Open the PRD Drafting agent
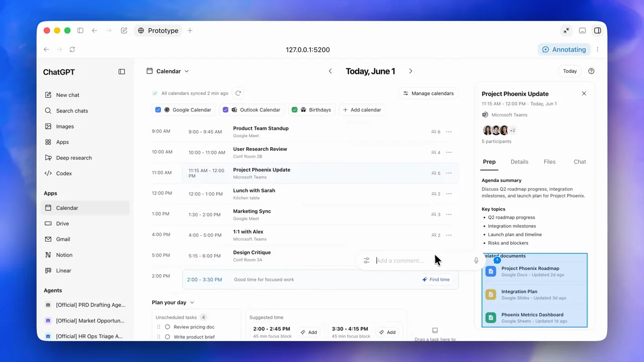The image size is (644, 362). pos(86,305)
